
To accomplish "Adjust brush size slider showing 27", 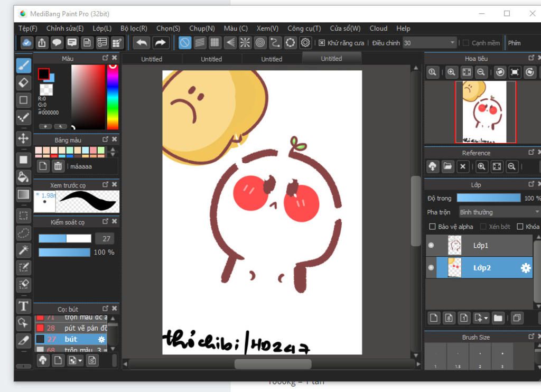I will pyautogui.click(x=65, y=238).
